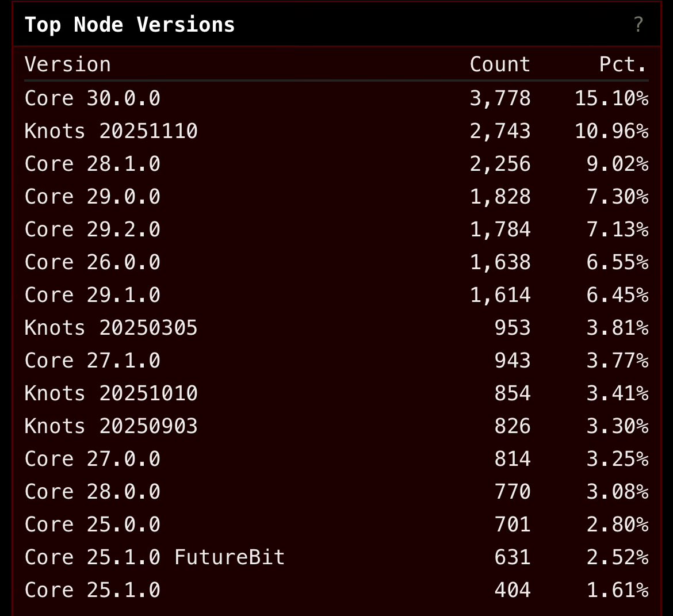
Task: Click the percentage 3.08%
Action: click(x=618, y=492)
